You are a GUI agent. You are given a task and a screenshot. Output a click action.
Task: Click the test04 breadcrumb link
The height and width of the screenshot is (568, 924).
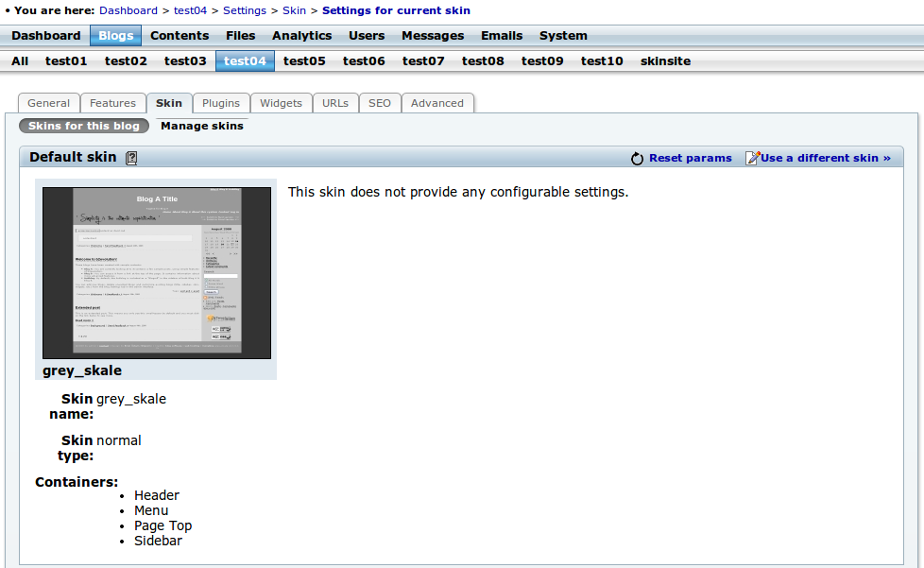coord(190,10)
